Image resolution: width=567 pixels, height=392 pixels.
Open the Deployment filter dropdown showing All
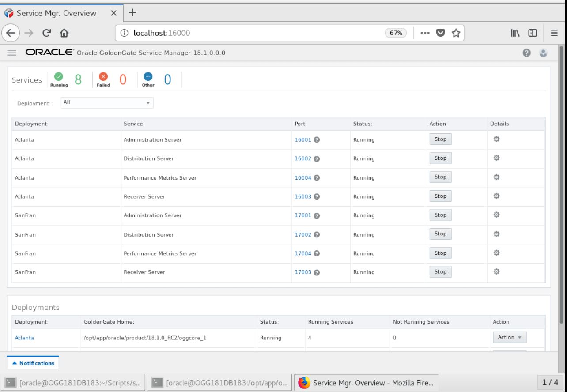click(x=106, y=102)
